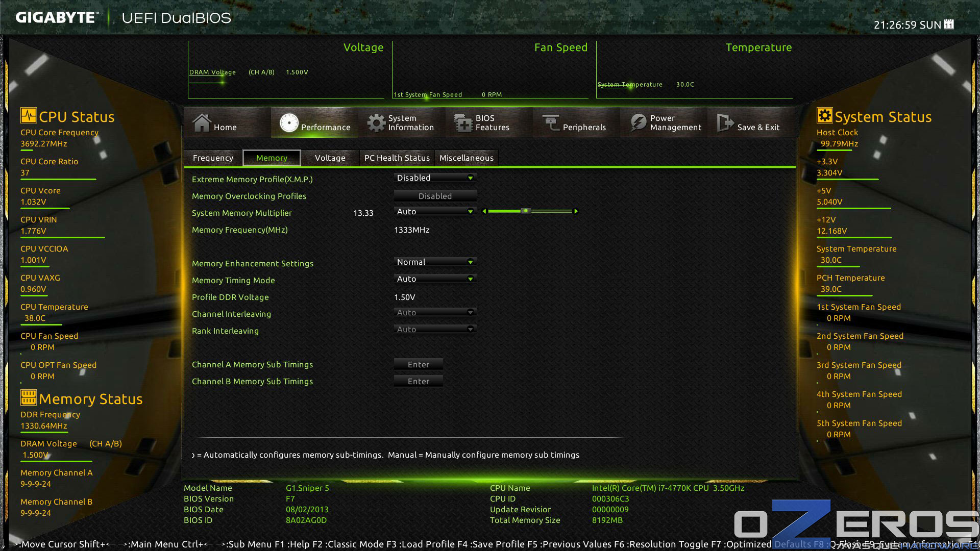
Task: Click the 21:26:59 SUN clock
Action: click(907, 24)
